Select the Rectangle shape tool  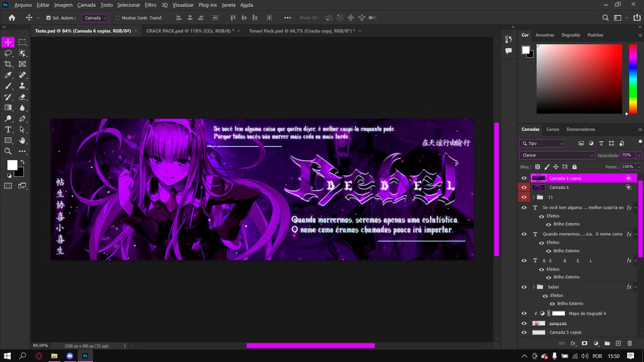8,141
